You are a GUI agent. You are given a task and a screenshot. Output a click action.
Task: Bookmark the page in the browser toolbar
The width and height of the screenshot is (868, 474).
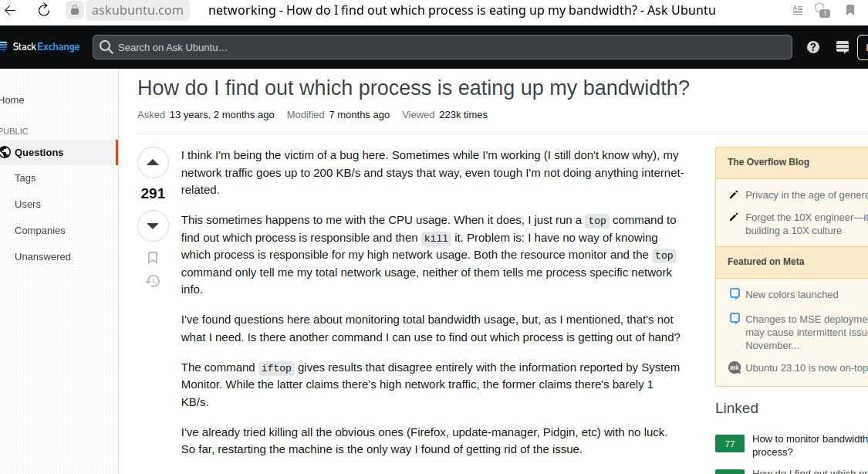pos(849,10)
